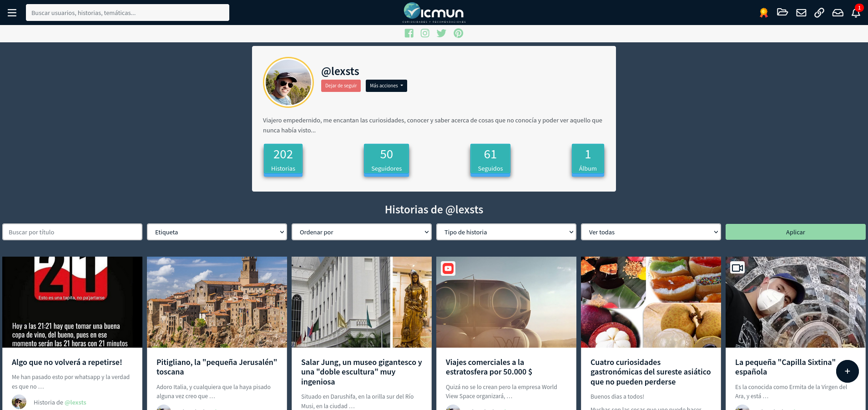The height and width of the screenshot is (410, 868).
Task: Click the video camera badge on Capilla Sixtina story
Action: pos(737,268)
